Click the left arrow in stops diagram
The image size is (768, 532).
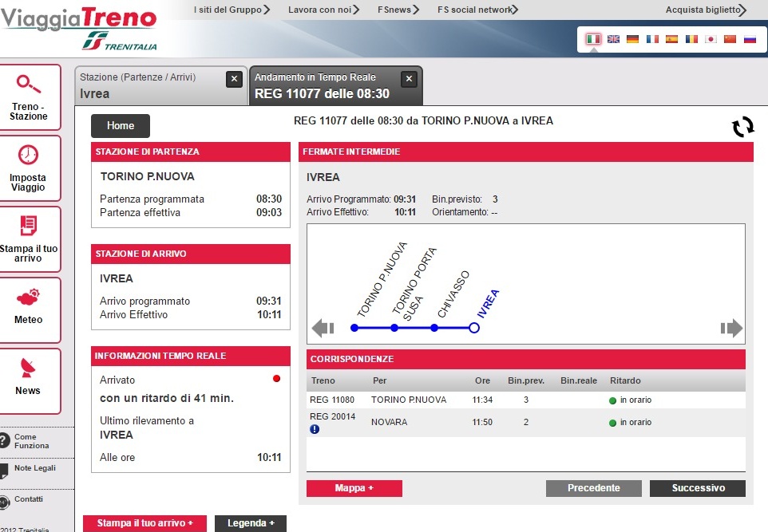323,328
